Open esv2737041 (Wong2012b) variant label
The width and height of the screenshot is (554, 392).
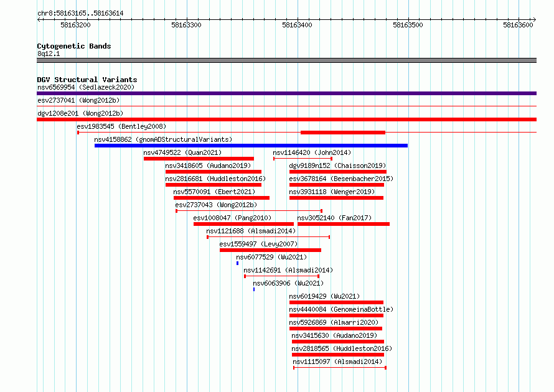(x=78, y=100)
